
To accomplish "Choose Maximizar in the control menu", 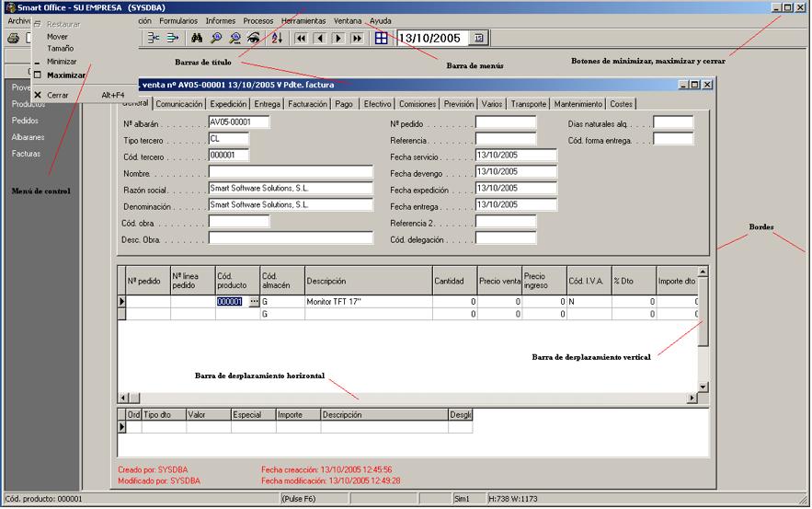I will 66,75.
